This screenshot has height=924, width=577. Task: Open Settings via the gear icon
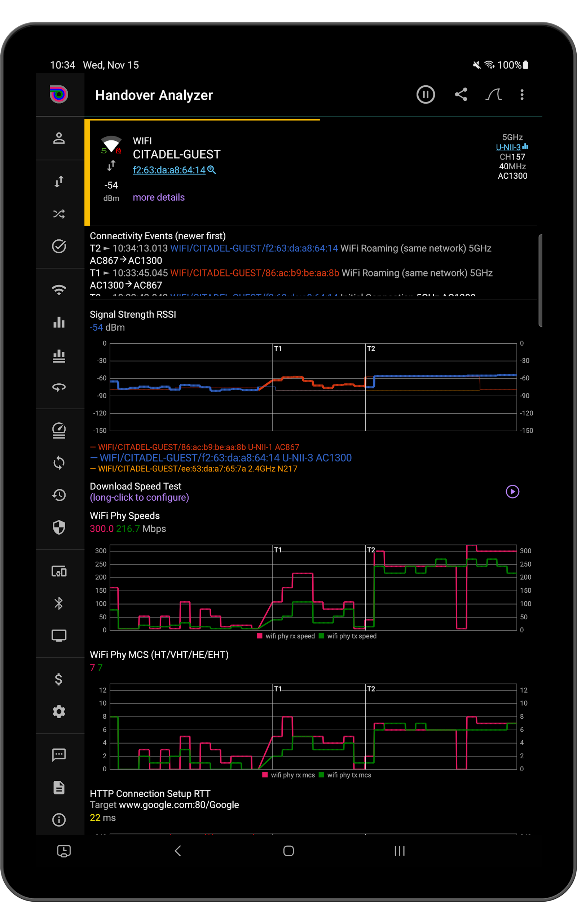tap(59, 711)
